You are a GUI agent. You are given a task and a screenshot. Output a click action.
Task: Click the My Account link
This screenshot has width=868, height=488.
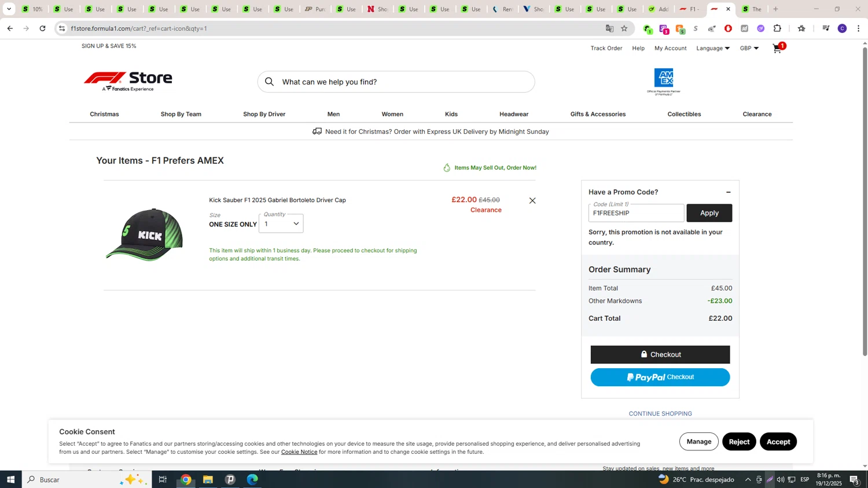pos(671,49)
